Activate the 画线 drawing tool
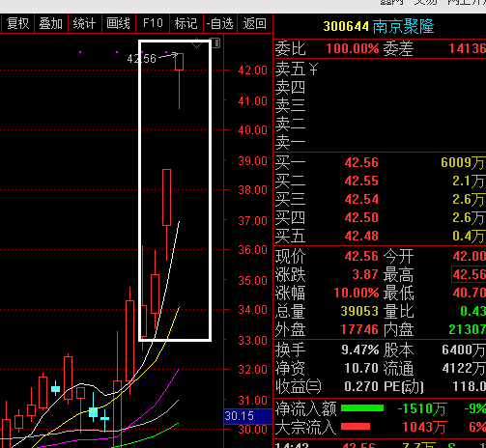Image resolution: width=486 pixels, height=448 pixels. [x=118, y=23]
